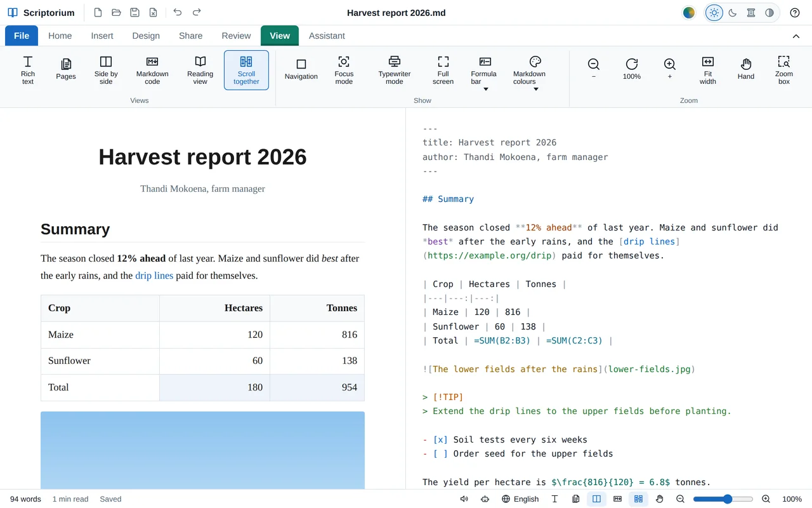Choose Fit width in the Zoom group
The image size is (812, 508).
point(708,70)
